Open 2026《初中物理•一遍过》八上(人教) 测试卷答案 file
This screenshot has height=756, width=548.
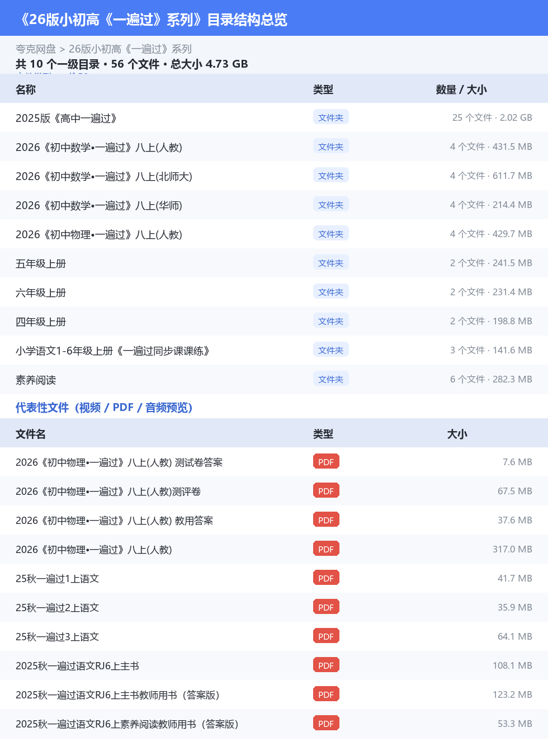pyautogui.click(x=119, y=462)
